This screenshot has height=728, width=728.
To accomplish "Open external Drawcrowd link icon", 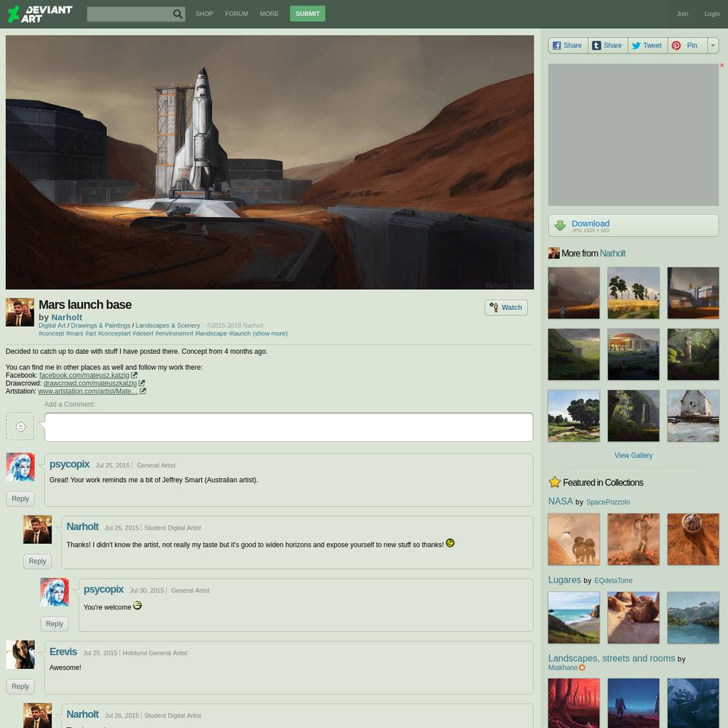I will point(142,383).
